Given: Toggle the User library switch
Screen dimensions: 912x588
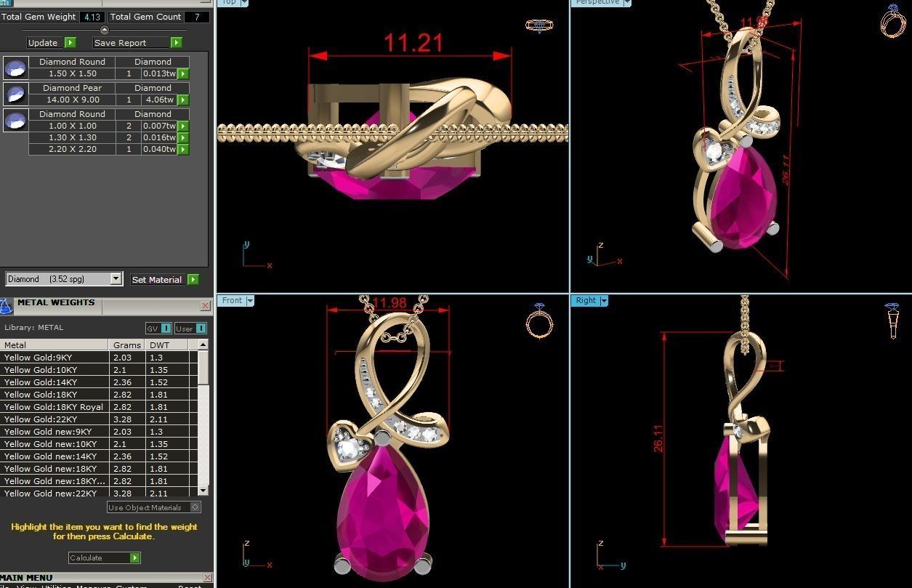Looking at the screenshot, I should [x=191, y=329].
